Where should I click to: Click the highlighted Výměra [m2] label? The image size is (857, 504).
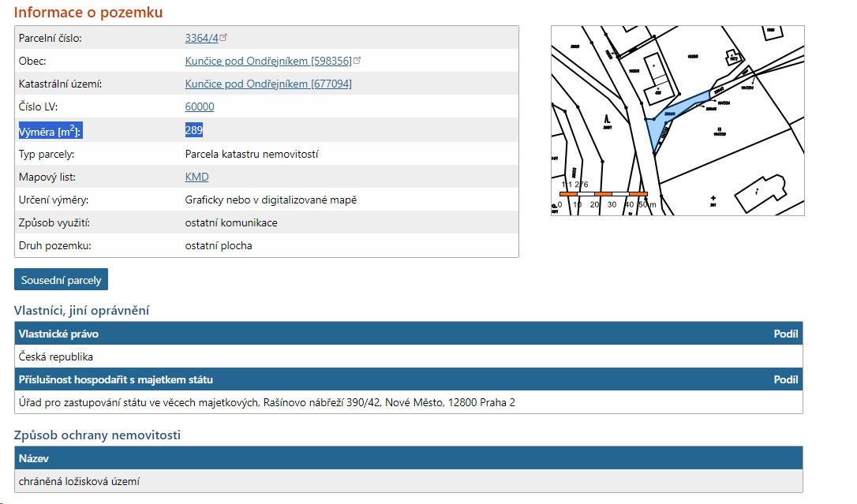[x=50, y=131]
